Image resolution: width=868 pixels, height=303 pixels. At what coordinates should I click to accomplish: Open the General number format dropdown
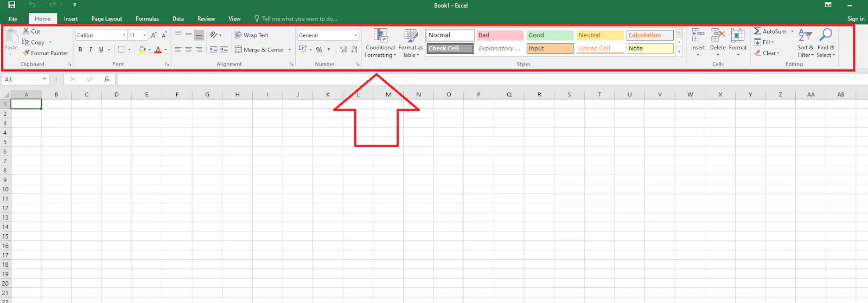coord(356,35)
